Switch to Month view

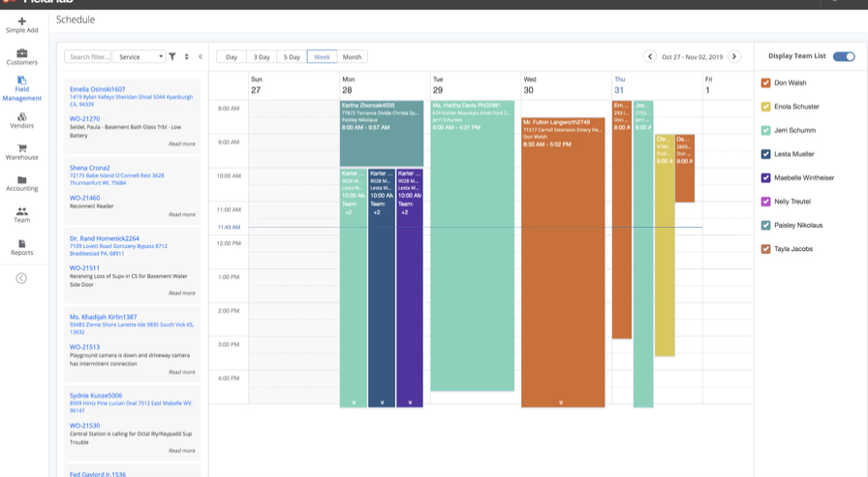pyautogui.click(x=352, y=56)
